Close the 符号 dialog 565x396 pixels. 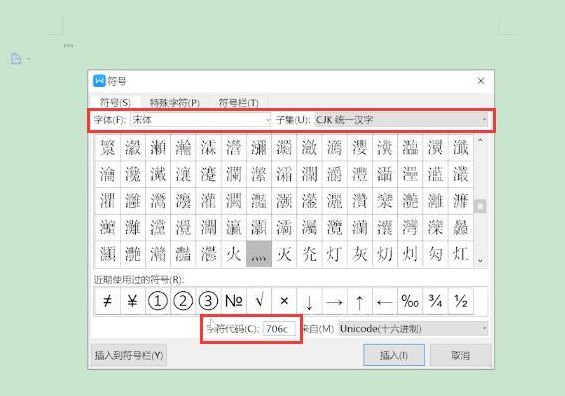pyautogui.click(x=481, y=81)
